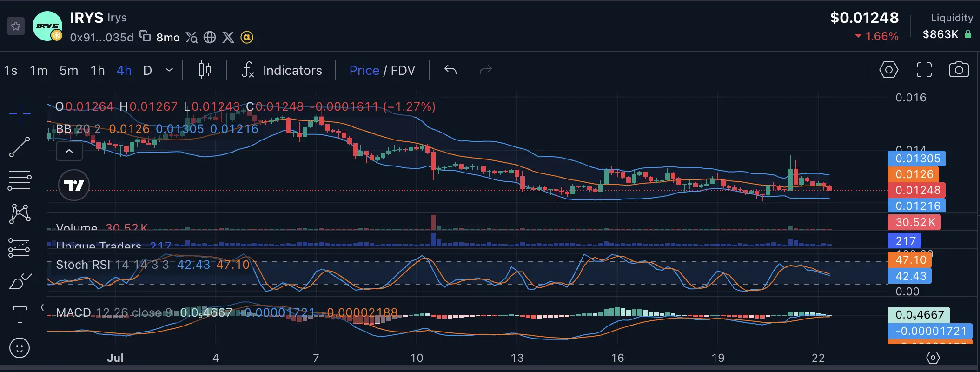The height and width of the screenshot is (372, 980).
Task: Undo the last chart action
Action: [x=450, y=70]
